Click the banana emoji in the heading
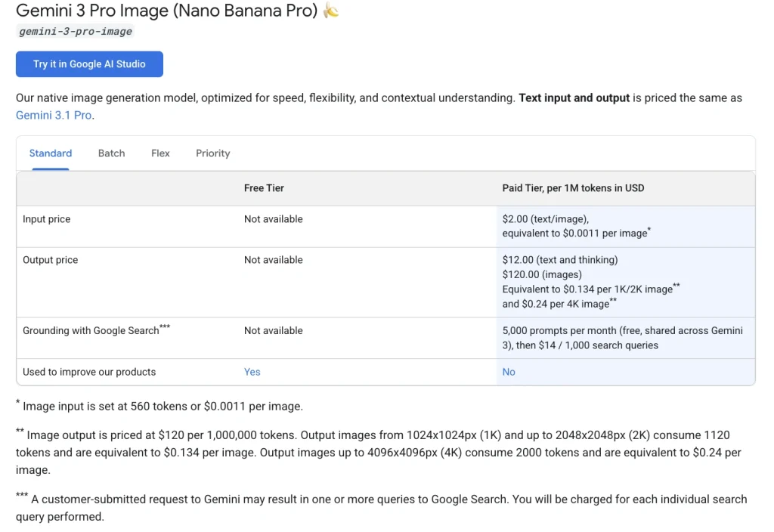The width and height of the screenshot is (774, 532). [331, 11]
